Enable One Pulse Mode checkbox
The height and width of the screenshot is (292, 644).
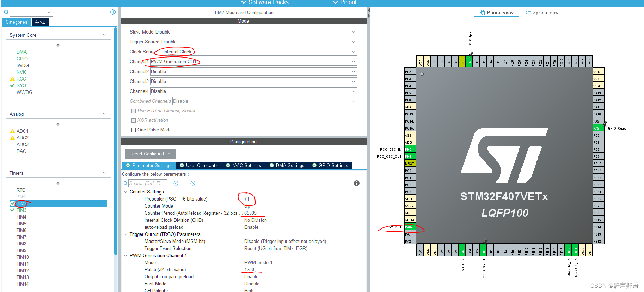tap(134, 130)
